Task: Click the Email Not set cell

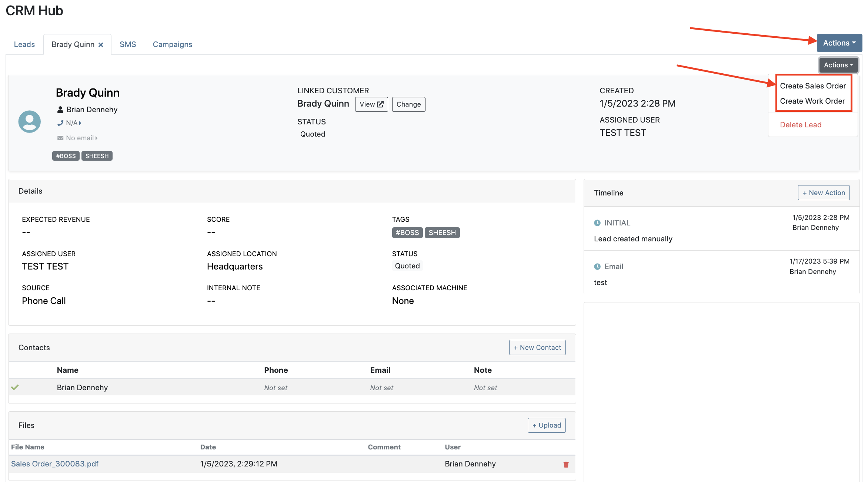Action: [382, 388]
